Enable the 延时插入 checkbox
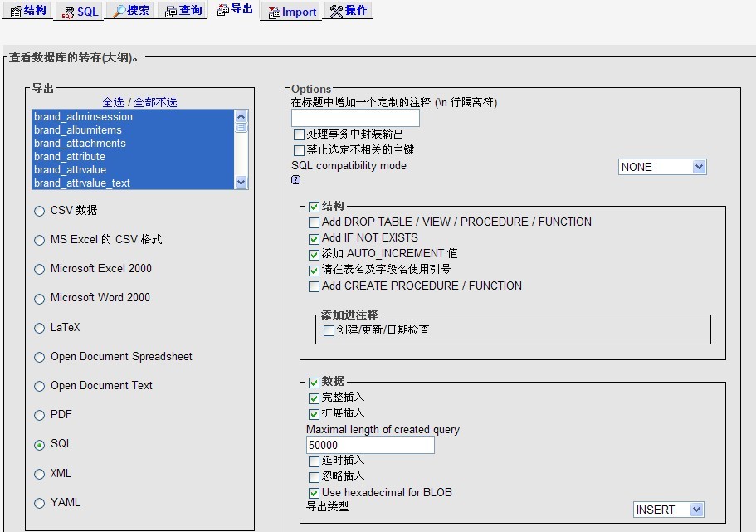The width and height of the screenshot is (756, 532). tap(314, 461)
